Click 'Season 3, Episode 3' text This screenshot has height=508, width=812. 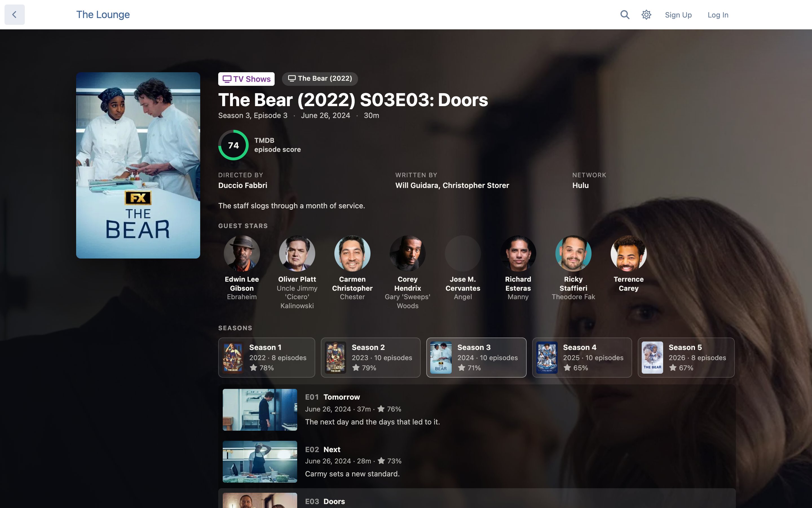pos(253,116)
